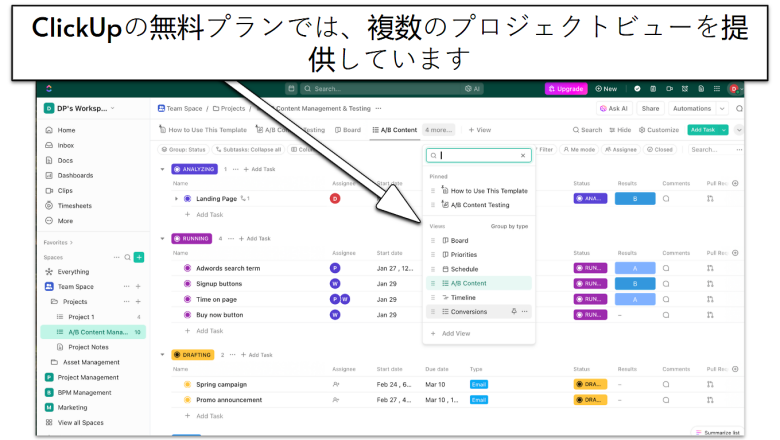Open Project Notes in sidebar tree

[x=83, y=347]
